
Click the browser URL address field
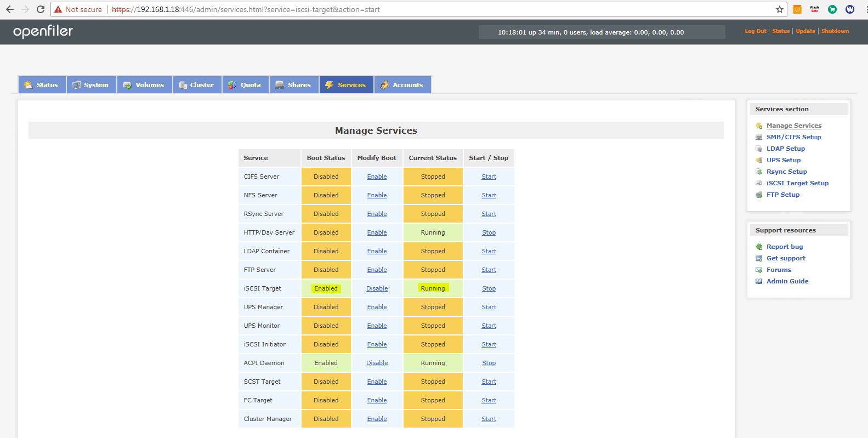pos(439,9)
